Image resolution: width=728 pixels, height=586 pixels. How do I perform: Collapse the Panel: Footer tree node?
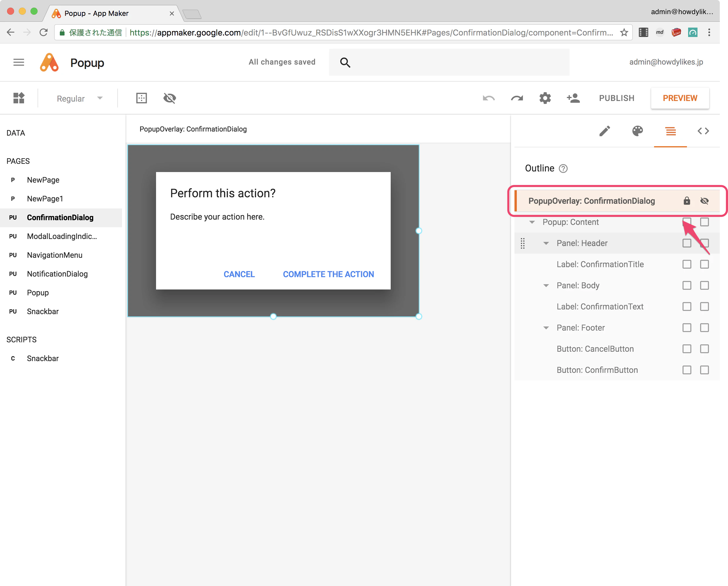point(546,328)
